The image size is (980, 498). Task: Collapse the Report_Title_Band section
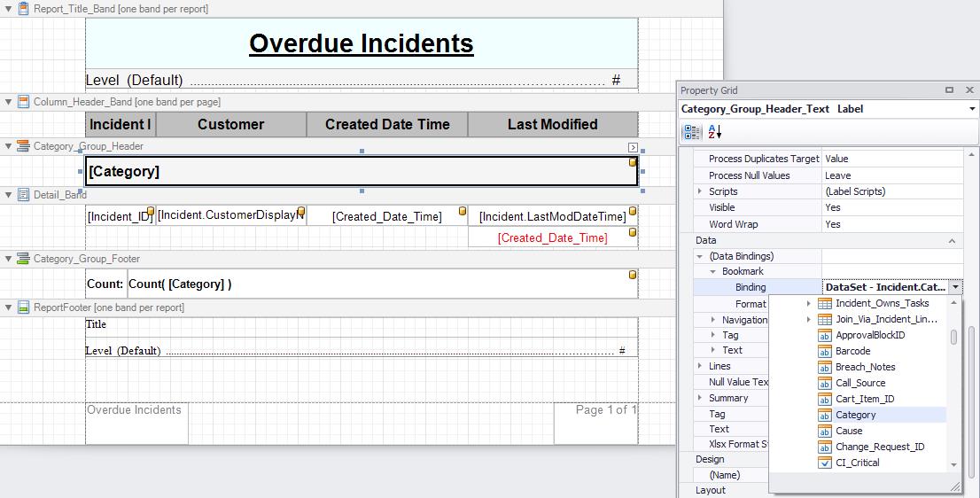click(9, 8)
